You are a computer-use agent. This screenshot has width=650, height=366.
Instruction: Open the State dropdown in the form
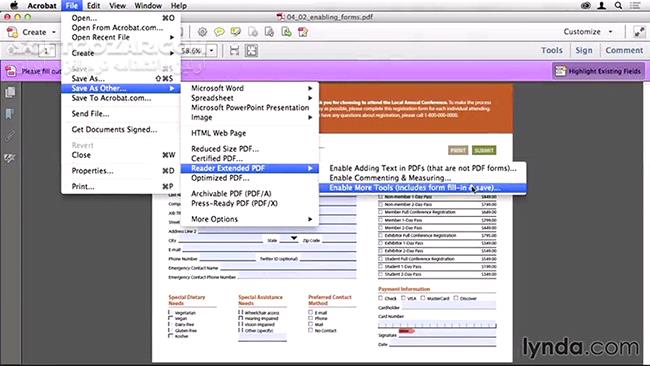pyautogui.click(x=293, y=238)
